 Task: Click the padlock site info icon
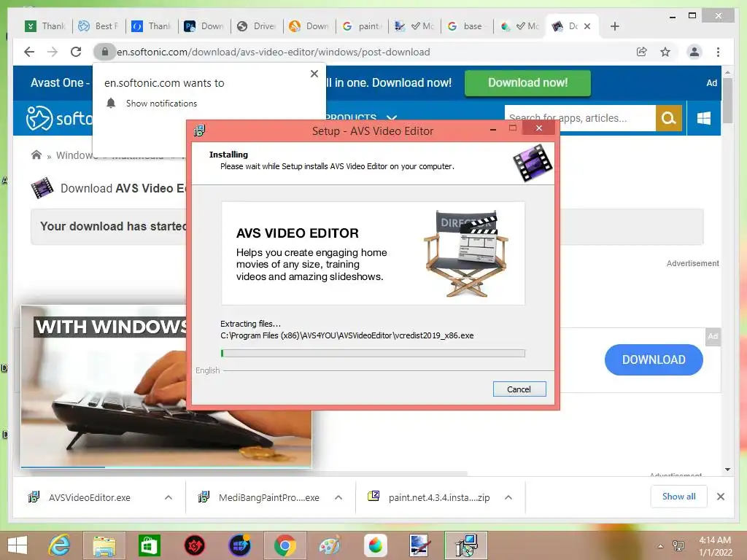(105, 52)
